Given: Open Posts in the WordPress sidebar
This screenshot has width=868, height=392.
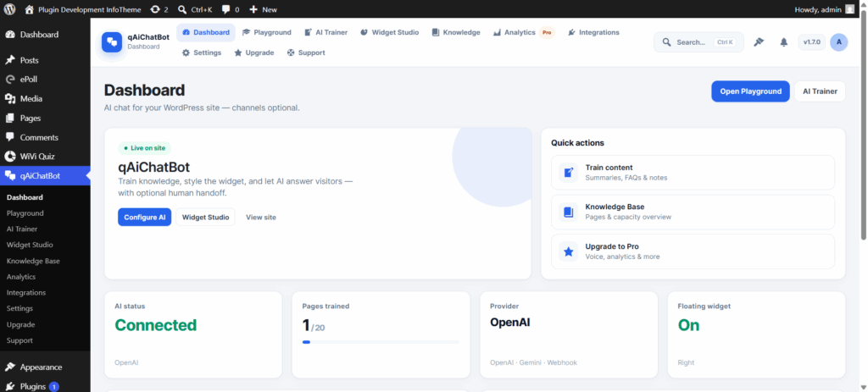Looking at the screenshot, I should 45,60.
